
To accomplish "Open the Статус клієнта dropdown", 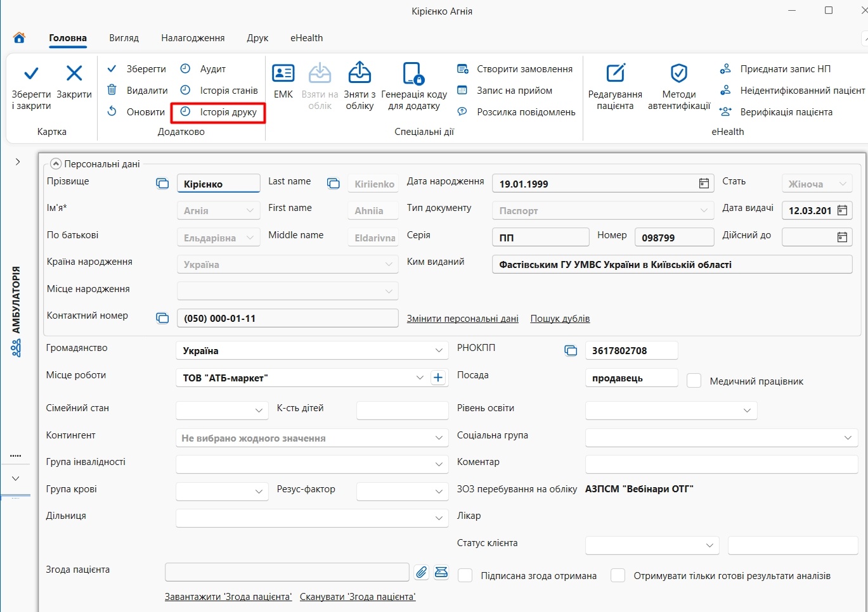I will click(x=709, y=545).
